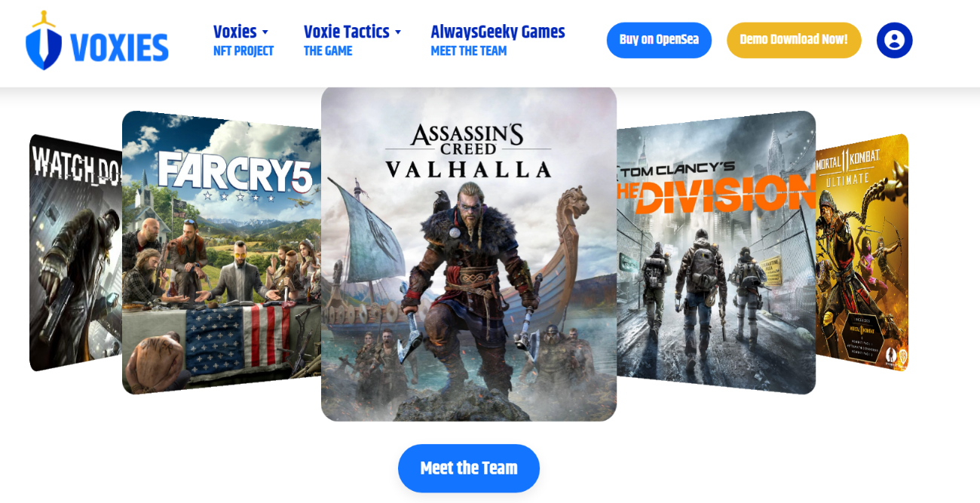
Task: Expand the Voxie Tactics dropdown arrow
Action: (x=397, y=32)
